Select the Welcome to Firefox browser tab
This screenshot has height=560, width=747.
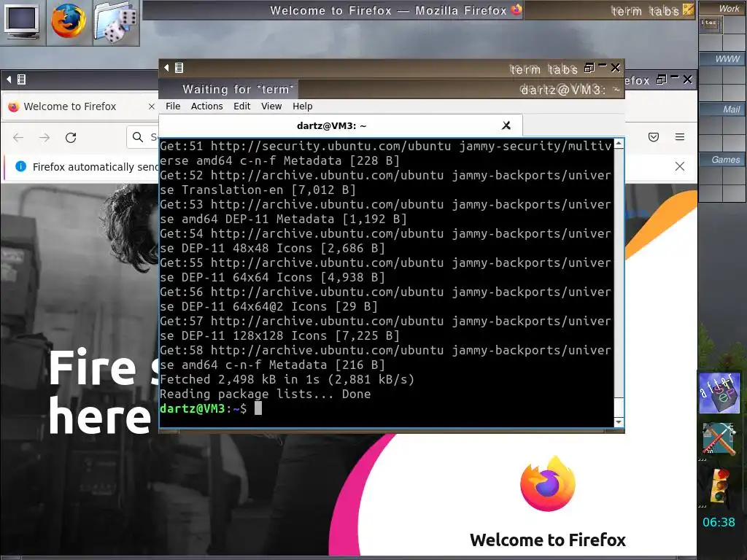point(81,106)
